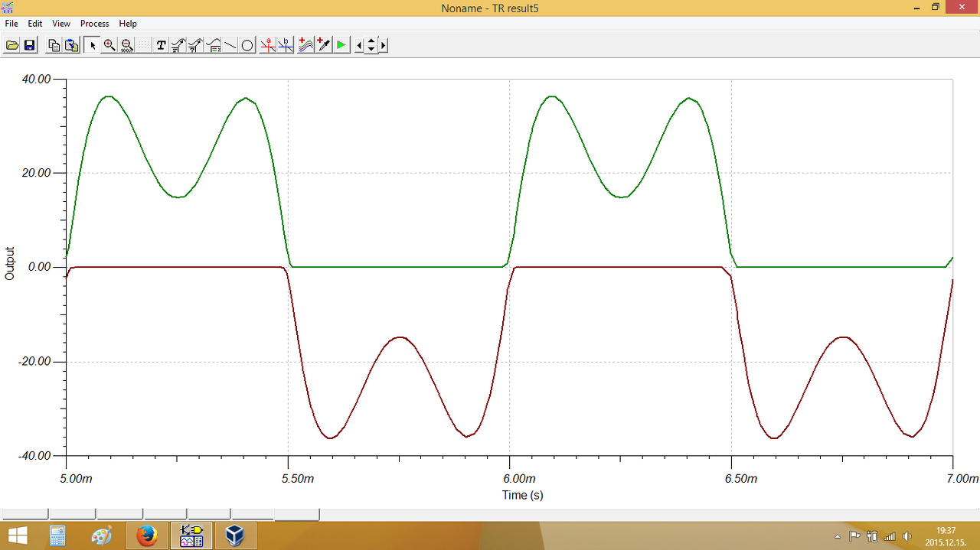This screenshot has width=980, height=550.
Task: Copy the diagram to clipboard
Action: pyautogui.click(x=54, y=45)
